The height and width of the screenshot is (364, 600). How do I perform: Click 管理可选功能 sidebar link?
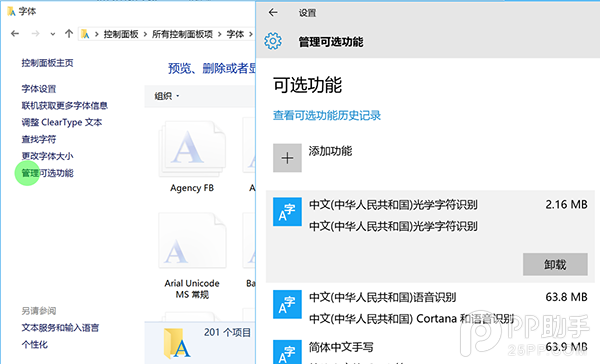47,173
